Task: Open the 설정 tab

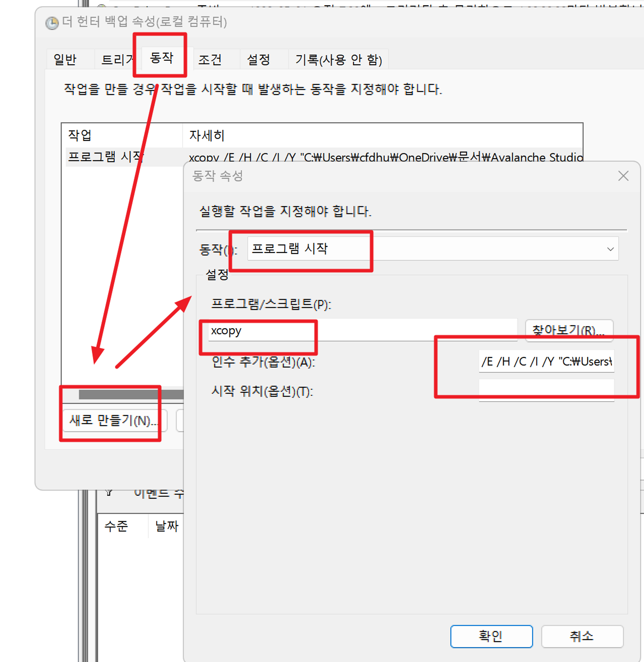Action: point(259,60)
